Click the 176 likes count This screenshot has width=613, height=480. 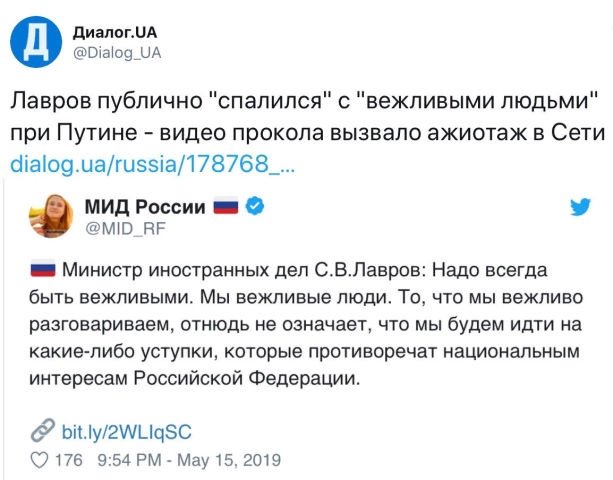click(x=67, y=461)
